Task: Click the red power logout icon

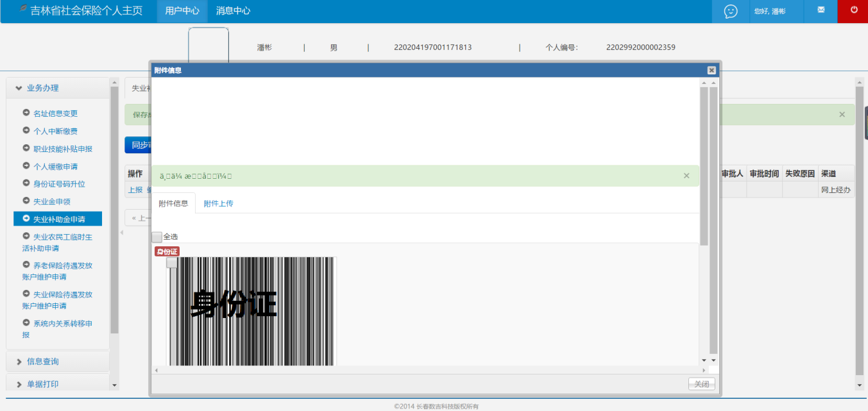Action: tap(854, 10)
